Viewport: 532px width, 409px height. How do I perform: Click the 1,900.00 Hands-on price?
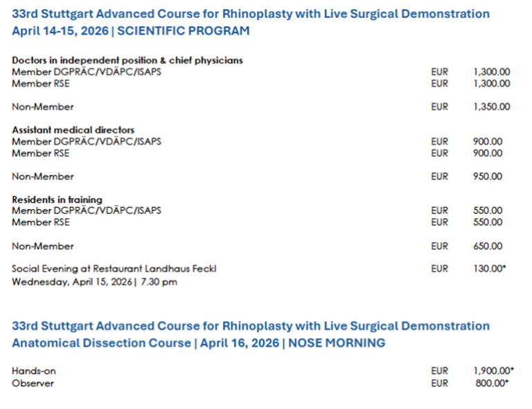click(x=493, y=371)
